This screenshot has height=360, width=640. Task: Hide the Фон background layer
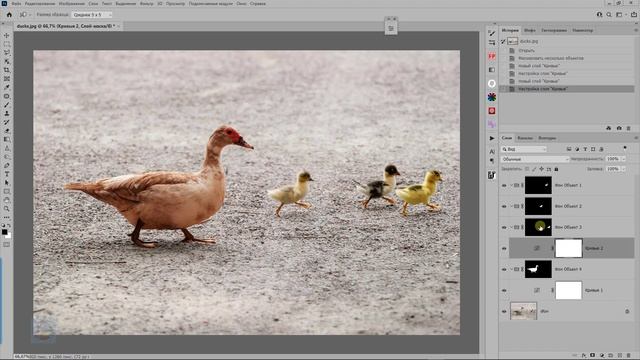click(x=504, y=311)
